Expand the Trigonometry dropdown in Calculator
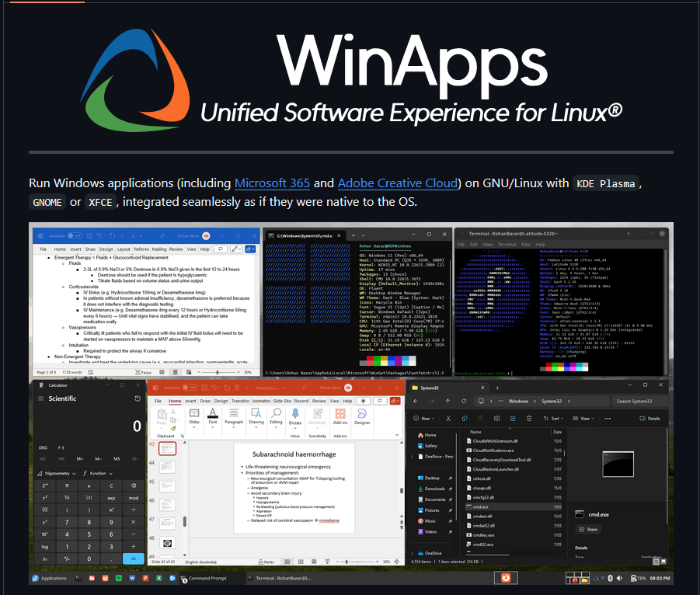Viewport: 700px width, 595px height. [57, 473]
